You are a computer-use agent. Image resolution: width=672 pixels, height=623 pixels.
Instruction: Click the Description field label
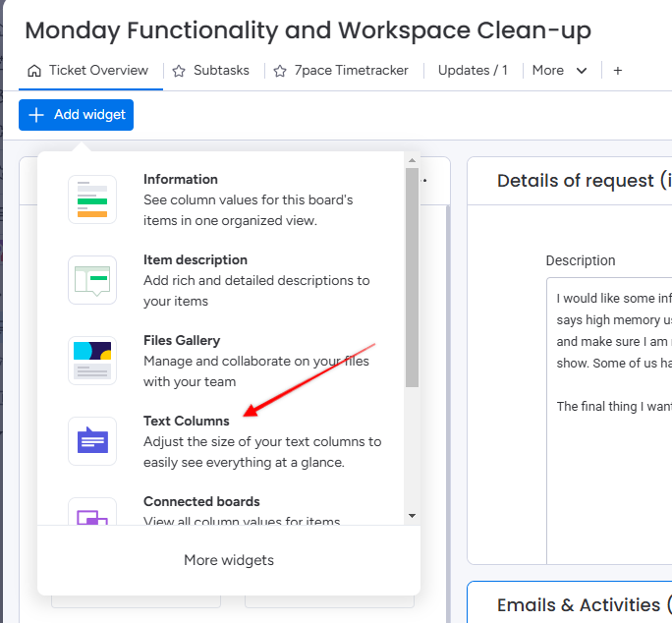[581, 260]
